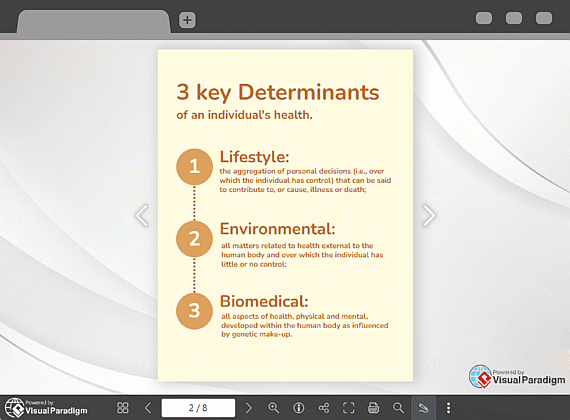
Task: Go to previous page in bottom toolbar
Action: point(148,408)
